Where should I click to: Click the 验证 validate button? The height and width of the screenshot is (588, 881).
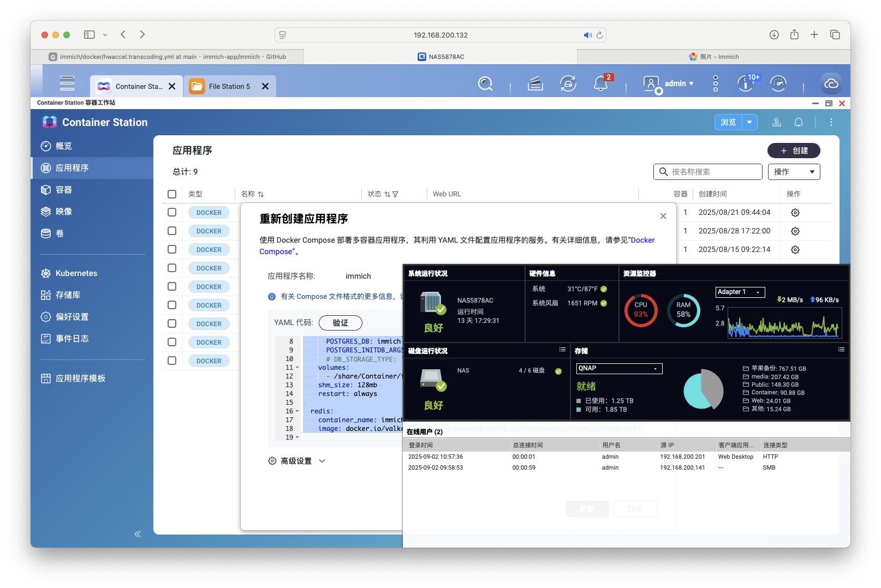point(340,323)
